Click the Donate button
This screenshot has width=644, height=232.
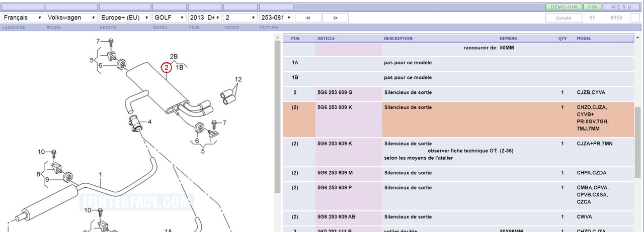[563, 18]
